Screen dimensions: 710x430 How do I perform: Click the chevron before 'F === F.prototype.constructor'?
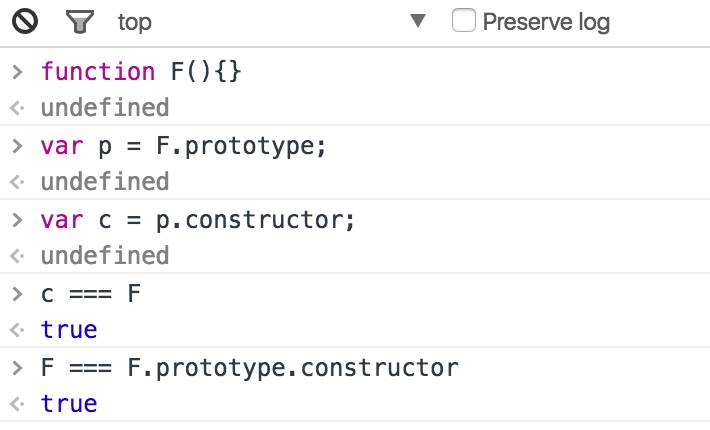coord(18,368)
